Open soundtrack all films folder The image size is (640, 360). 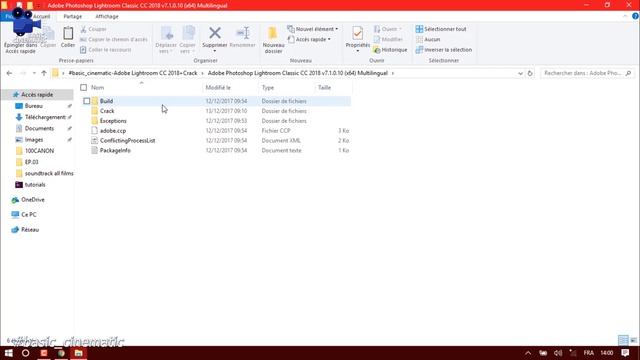pyautogui.click(x=49, y=173)
